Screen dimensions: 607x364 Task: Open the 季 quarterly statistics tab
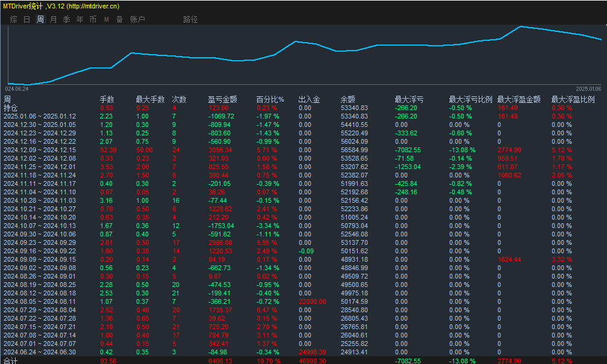click(x=66, y=19)
